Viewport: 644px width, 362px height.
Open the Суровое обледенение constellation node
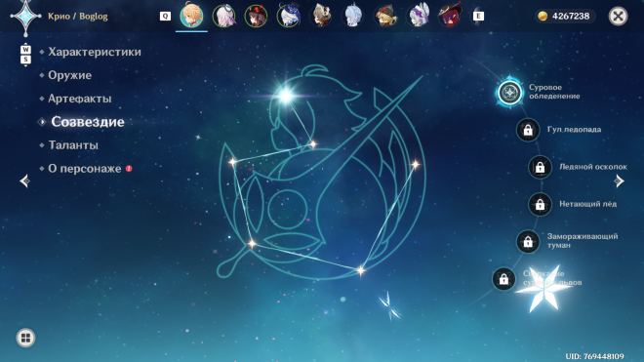point(509,92)
